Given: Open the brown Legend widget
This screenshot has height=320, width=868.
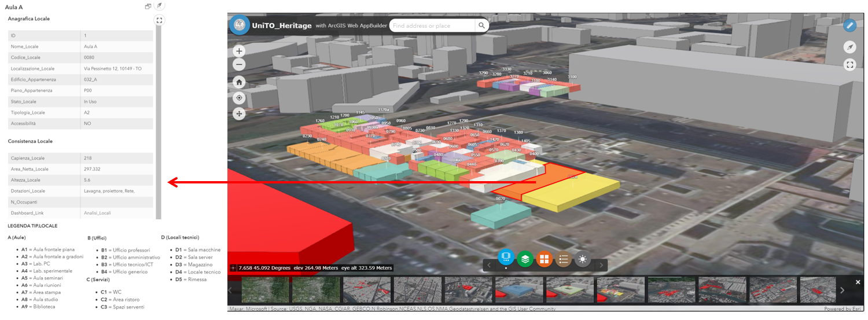Looking at the screenshot, I should (563, 259).
